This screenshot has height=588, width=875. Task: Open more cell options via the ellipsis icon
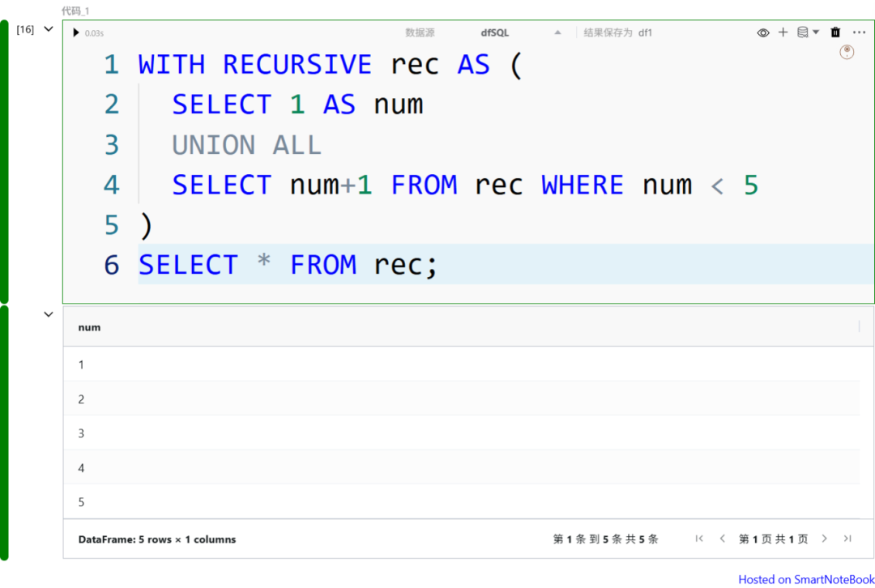click(859, 32)
